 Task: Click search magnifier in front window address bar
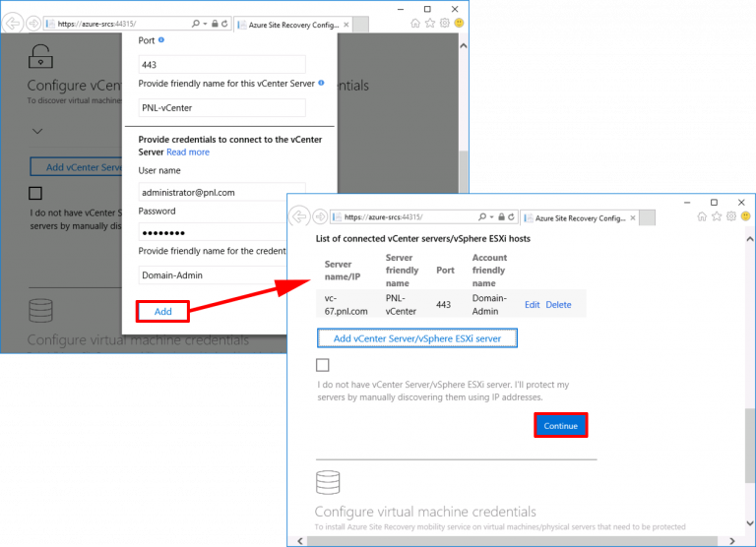481,216
